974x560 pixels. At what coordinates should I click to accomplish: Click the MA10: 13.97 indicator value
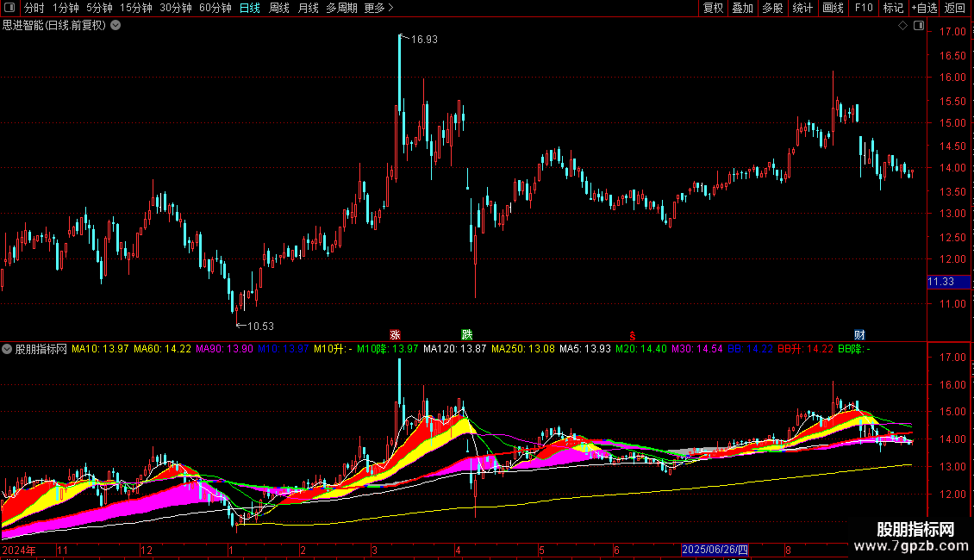pos(100,349)
